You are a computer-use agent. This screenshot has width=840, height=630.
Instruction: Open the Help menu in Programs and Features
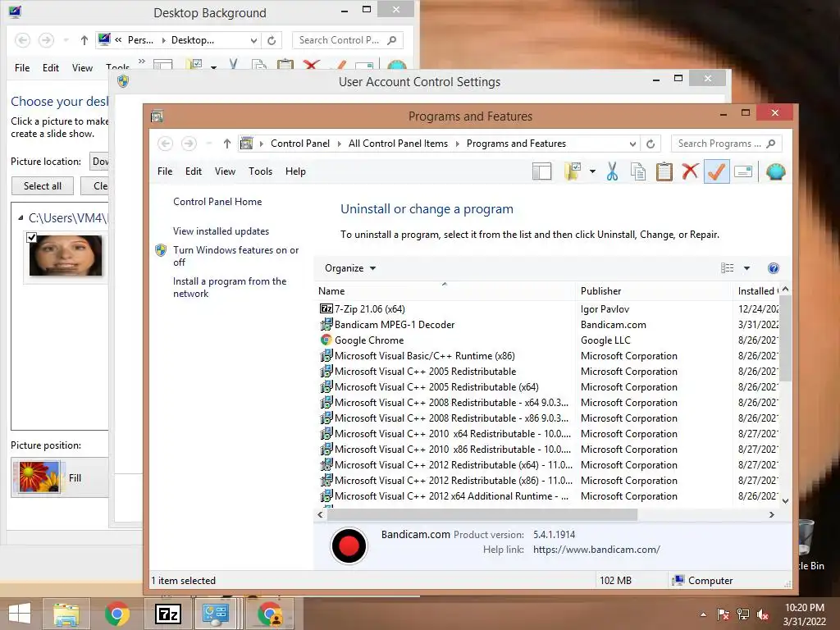(x=295, y=171)
